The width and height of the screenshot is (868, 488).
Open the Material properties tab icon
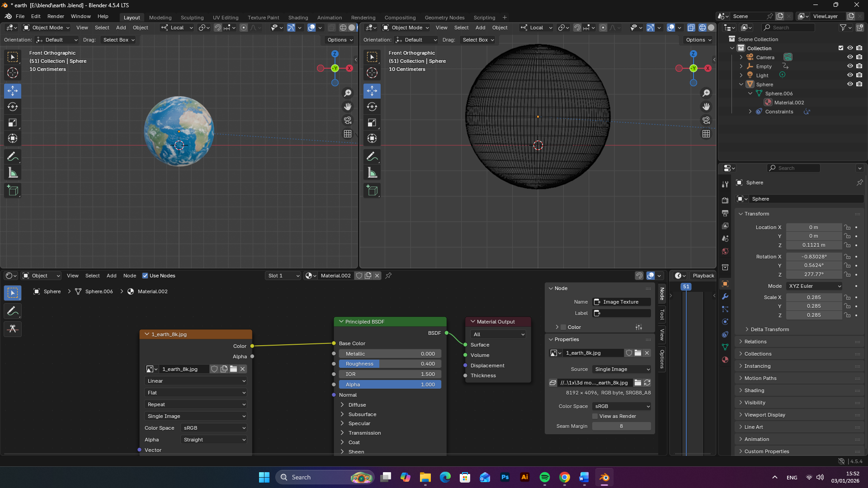725,360
